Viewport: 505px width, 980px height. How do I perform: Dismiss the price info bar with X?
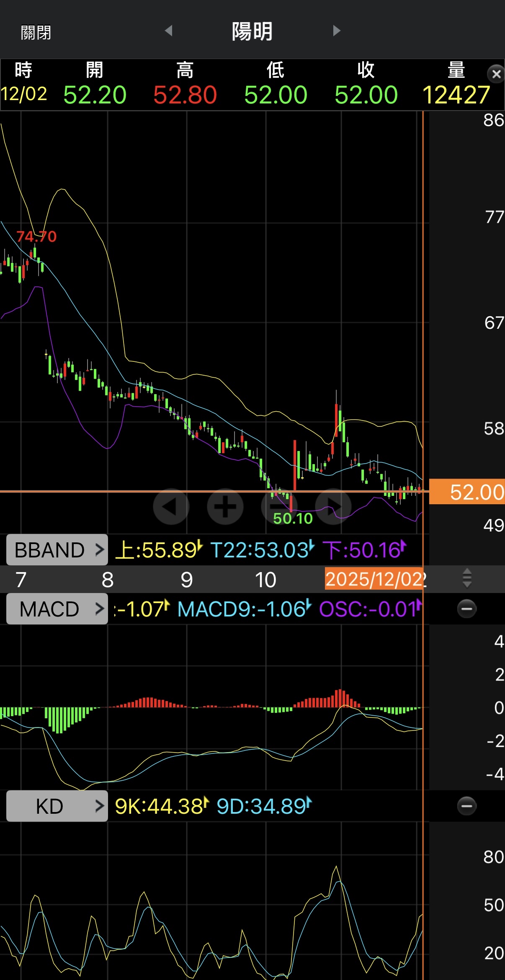pos(496,74)
